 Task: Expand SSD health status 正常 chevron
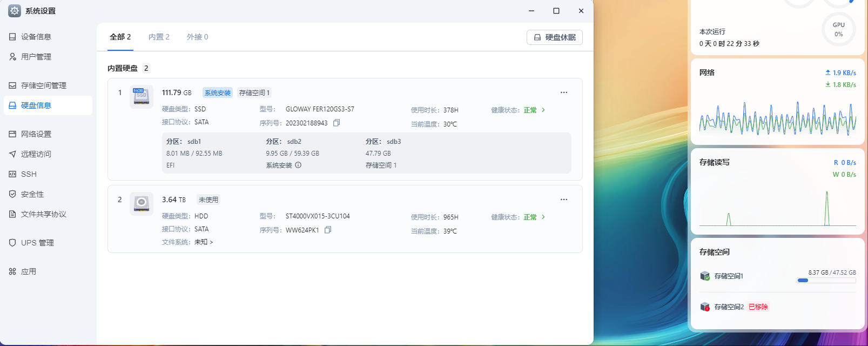coord(543,110)
